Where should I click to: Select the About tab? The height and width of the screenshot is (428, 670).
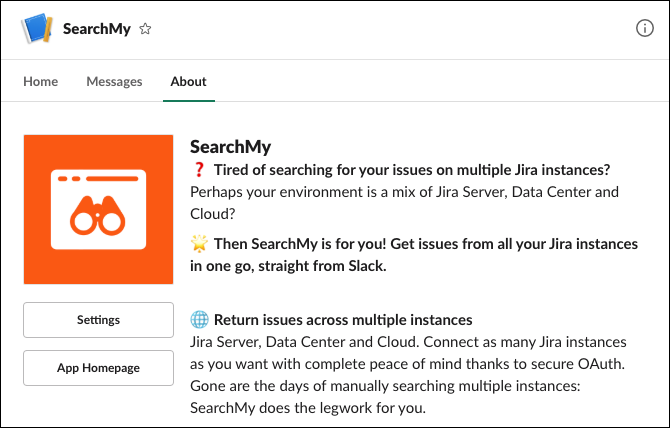coord(188,81)
